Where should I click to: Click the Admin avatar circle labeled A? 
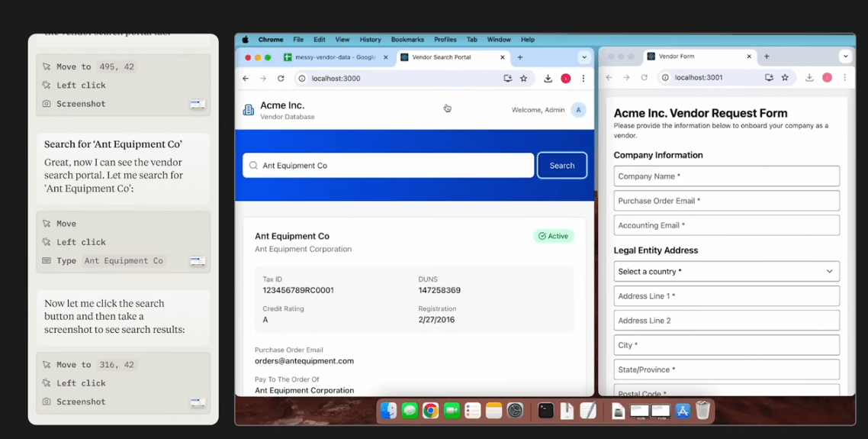coord(578,110)
